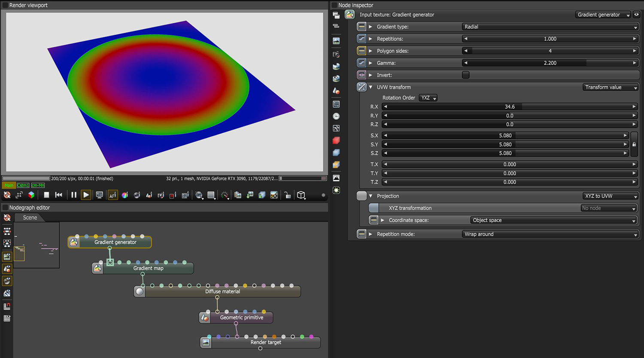The height and width of the screenshot is (358, 644).
Task: Select the film region picker tool
Action: (x=185, y=195)
